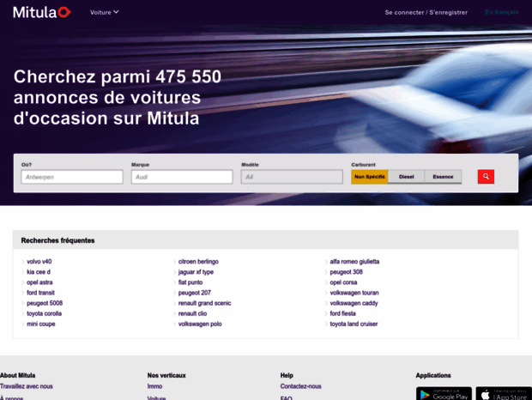
Task: Click the Cherchez parmi 475 550 headline
Action: point(118,97)
